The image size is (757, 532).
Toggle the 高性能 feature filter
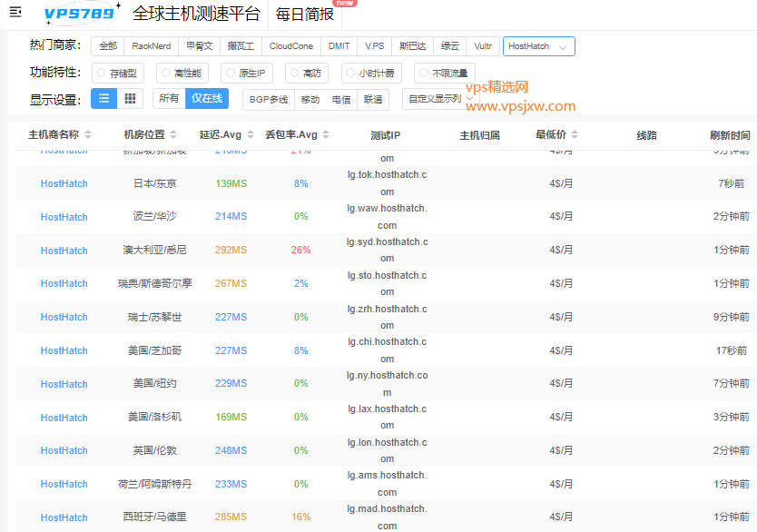(x=182, y=73)
